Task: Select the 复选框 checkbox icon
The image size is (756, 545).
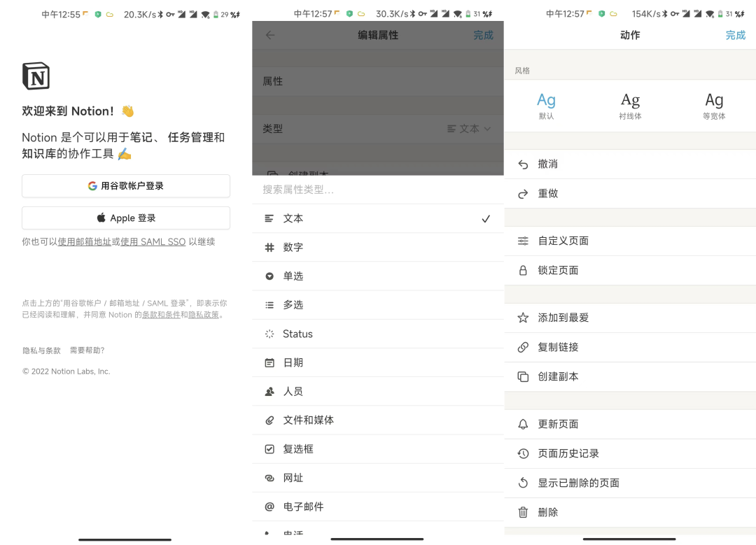Action: [x=269, y=449]
